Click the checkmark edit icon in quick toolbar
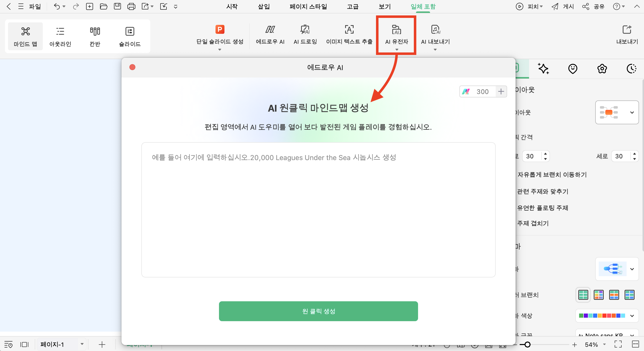Viewport: 644px width, 351px height. click(163, 6)
